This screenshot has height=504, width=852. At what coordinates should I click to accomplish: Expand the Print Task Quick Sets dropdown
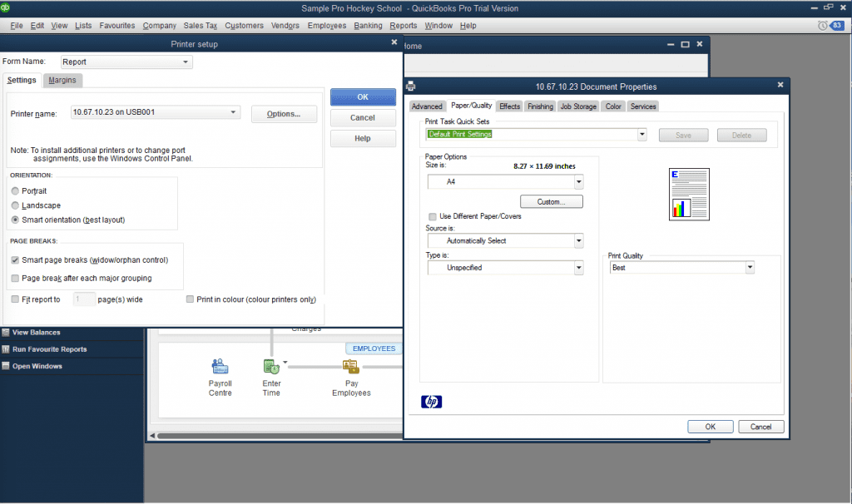coord(641,134)
